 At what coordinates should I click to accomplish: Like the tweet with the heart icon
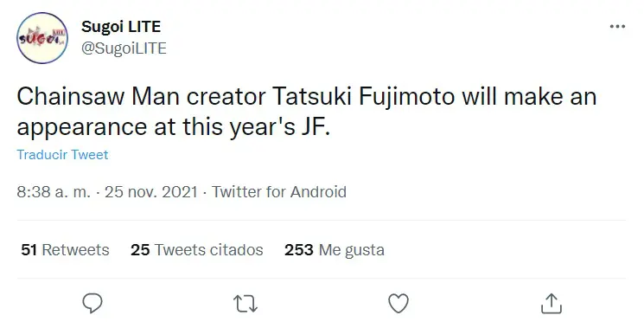point(399,304)
